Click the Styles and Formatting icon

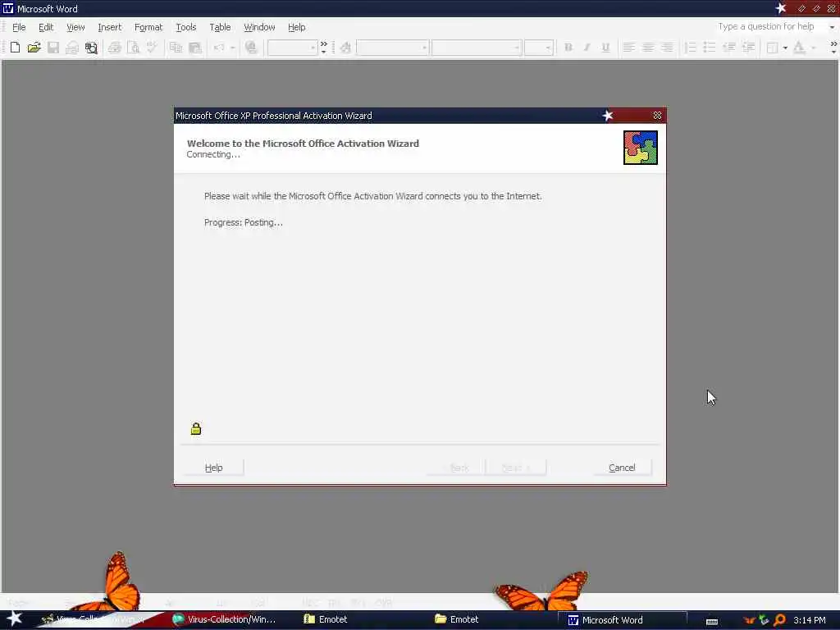click(x=345, y=48)
